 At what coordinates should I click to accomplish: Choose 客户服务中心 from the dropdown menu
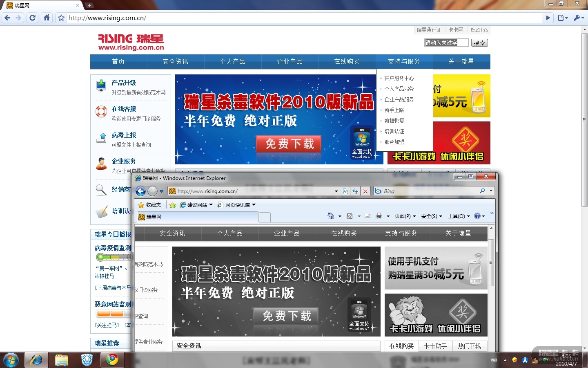(x=399, y=78)
